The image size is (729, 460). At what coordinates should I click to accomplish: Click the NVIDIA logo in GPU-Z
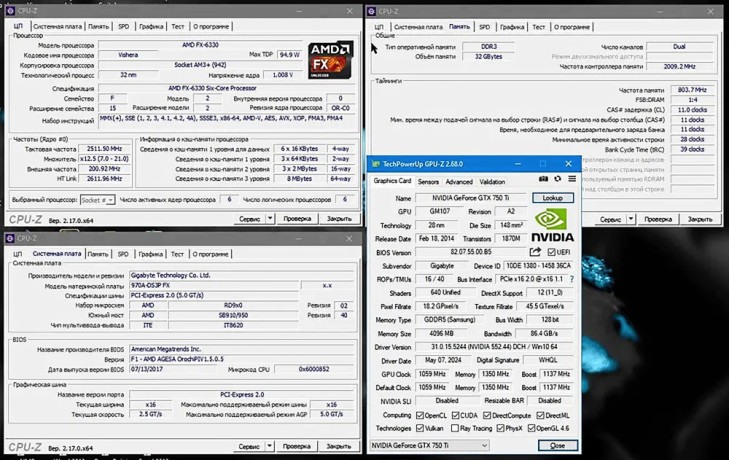[x=552, y=226]
